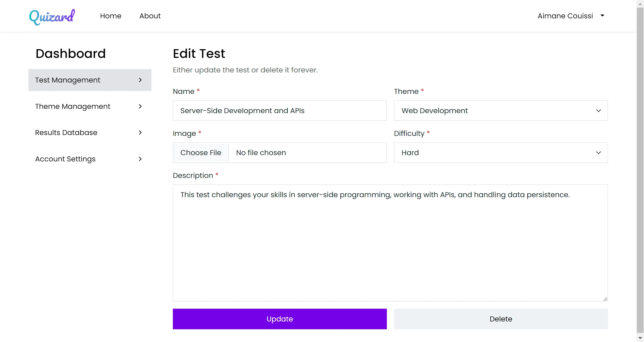Screen dimensions: 644x342
Task: Click the Theme Management chevron arrow
Action: coord(140,106)
